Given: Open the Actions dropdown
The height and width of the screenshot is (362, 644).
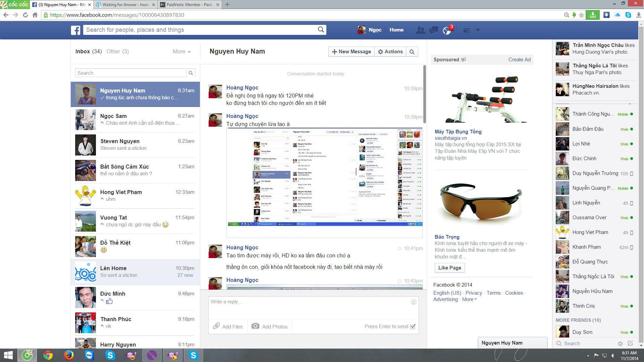Looking at the screenshot, I should click(390, 52).
